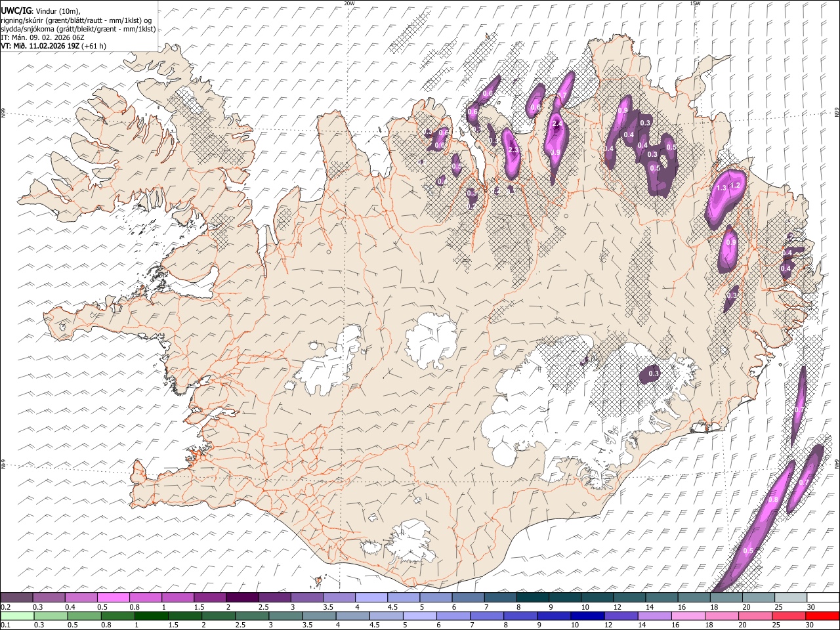Viewport: 840px width, 630px height.
Task: Select upper legend swatch between 0.2 and 0.3
Action: 17,598
